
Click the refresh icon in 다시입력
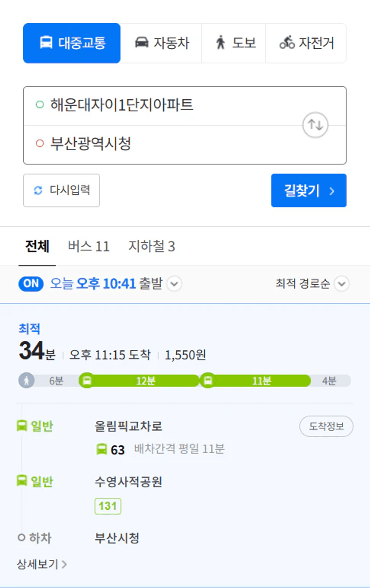(38, 190)
